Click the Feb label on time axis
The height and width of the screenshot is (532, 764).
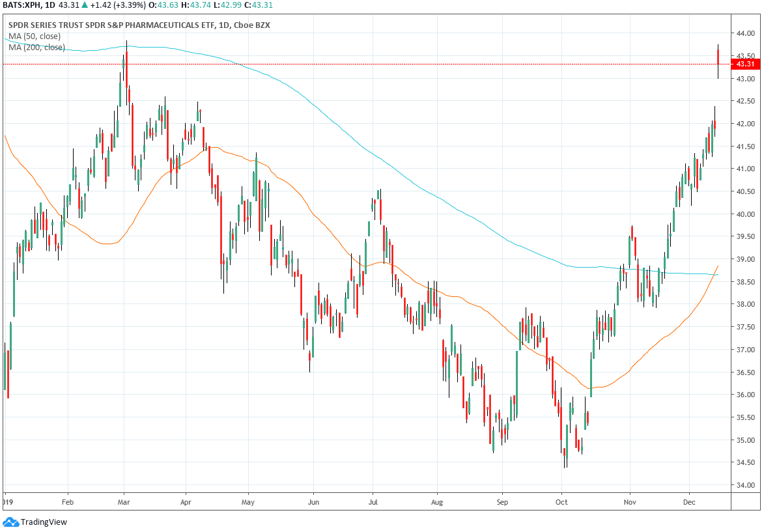68,502
